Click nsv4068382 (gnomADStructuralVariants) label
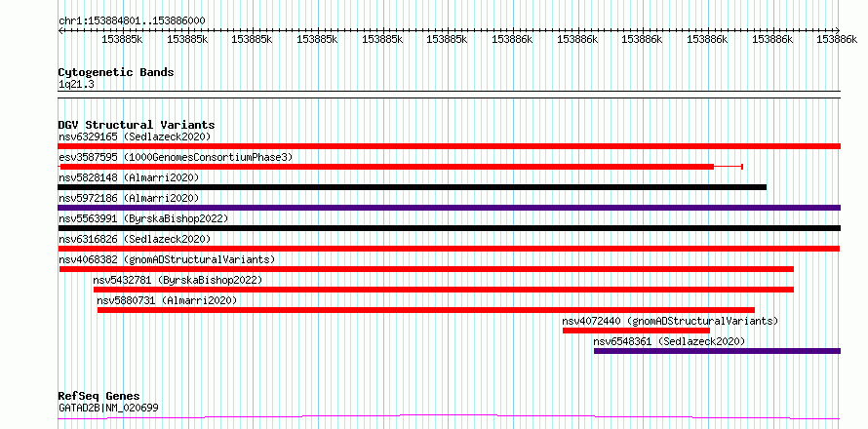This screenshot has width=868, height=429. pos(167,259)
